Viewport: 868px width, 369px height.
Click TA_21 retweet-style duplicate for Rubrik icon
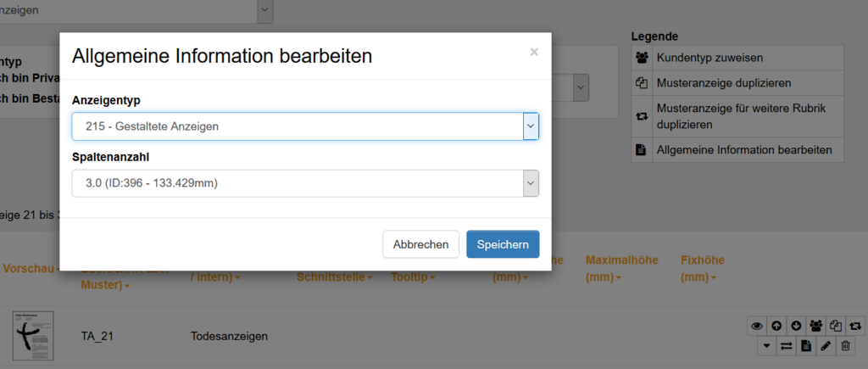click(x=856, y=326)
